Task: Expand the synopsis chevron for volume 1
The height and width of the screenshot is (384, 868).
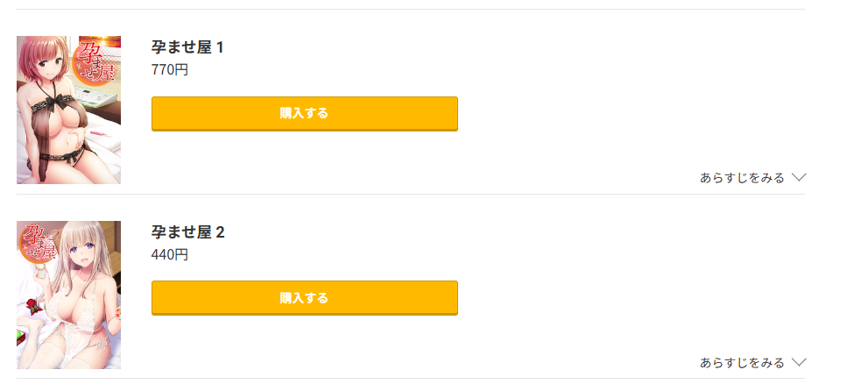Action: (798, 177)
